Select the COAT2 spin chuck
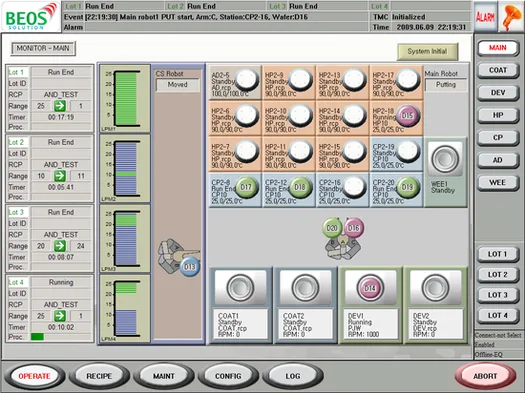 (x=305, y=288)
